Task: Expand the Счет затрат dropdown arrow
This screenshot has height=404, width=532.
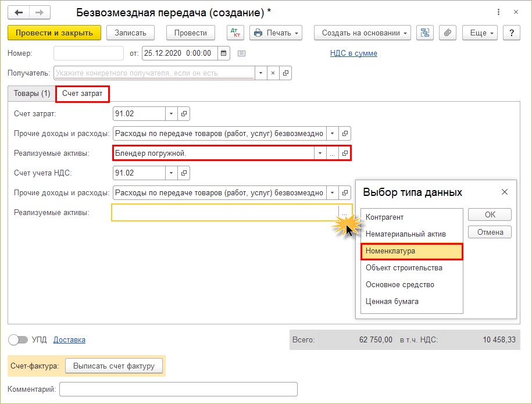Action: pos(171,113)
